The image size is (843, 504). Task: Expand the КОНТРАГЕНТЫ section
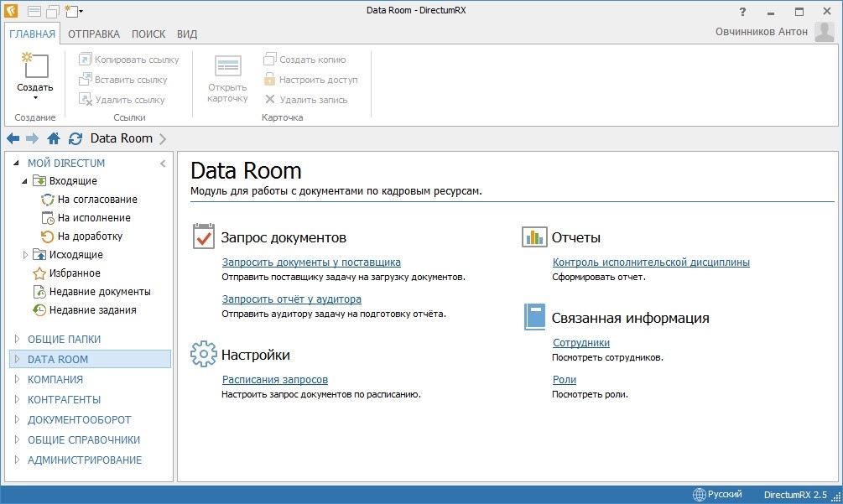point(18,399)
